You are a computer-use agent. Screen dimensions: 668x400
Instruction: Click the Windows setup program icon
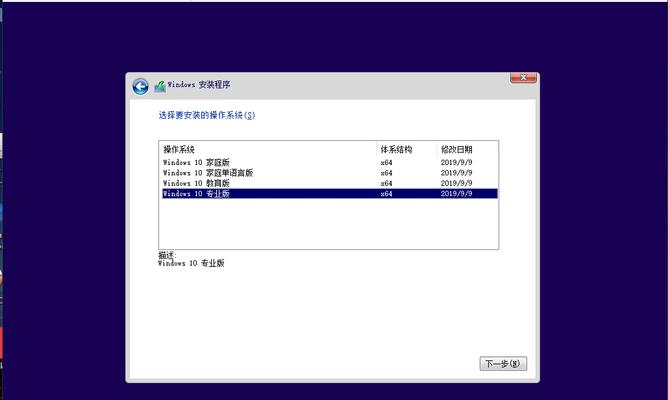[x=160, y=86]
